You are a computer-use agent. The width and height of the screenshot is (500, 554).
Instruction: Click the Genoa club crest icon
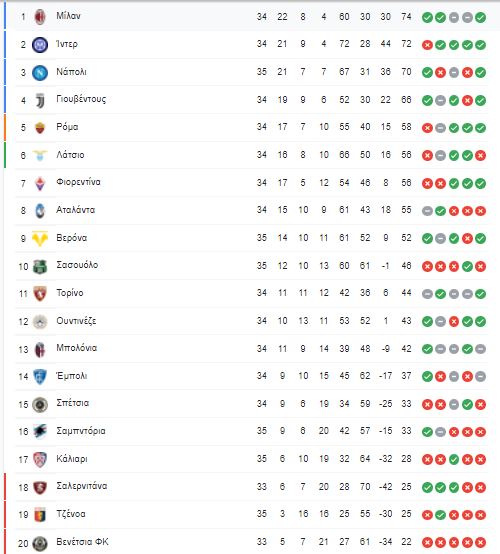[x=40, y=515]
